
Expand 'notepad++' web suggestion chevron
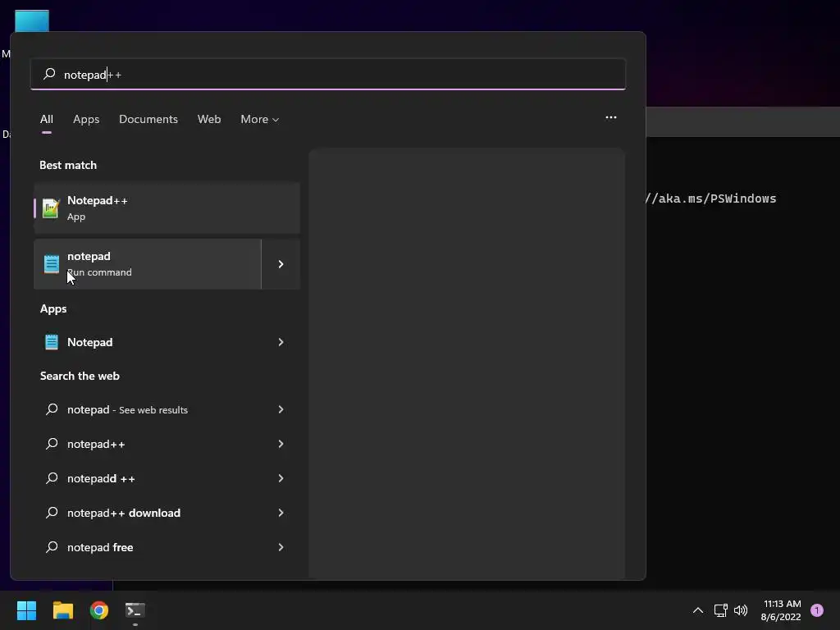(281, 444)
